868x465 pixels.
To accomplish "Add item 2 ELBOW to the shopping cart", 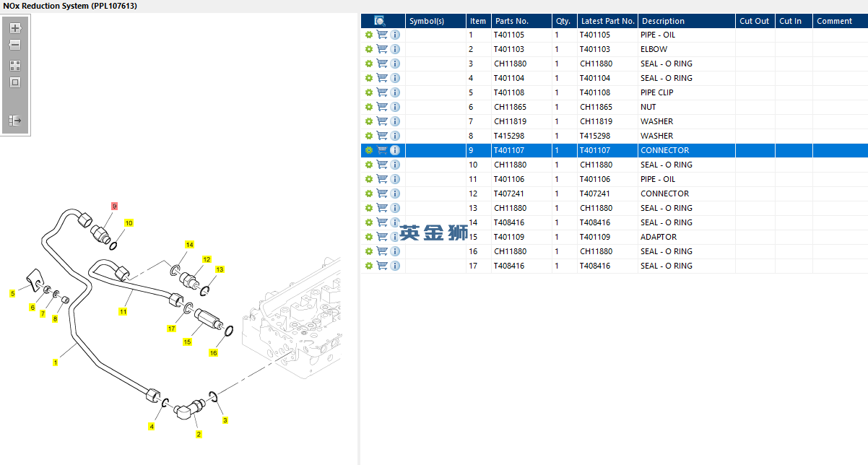I will (382, 49).
